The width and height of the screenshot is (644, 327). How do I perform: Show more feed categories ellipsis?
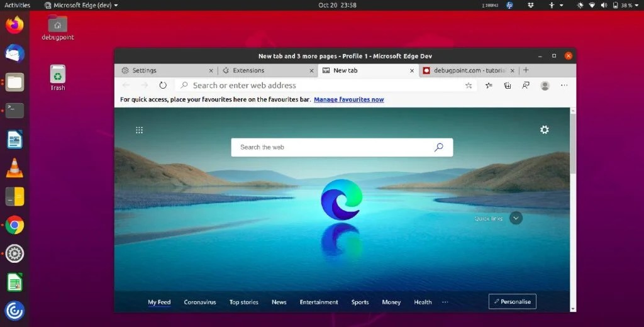click(445, 302)
